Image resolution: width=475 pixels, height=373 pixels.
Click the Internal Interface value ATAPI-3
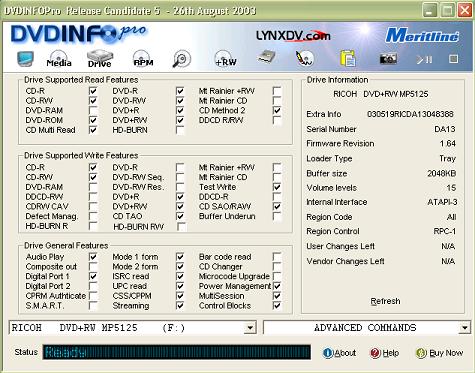[442, 202]
